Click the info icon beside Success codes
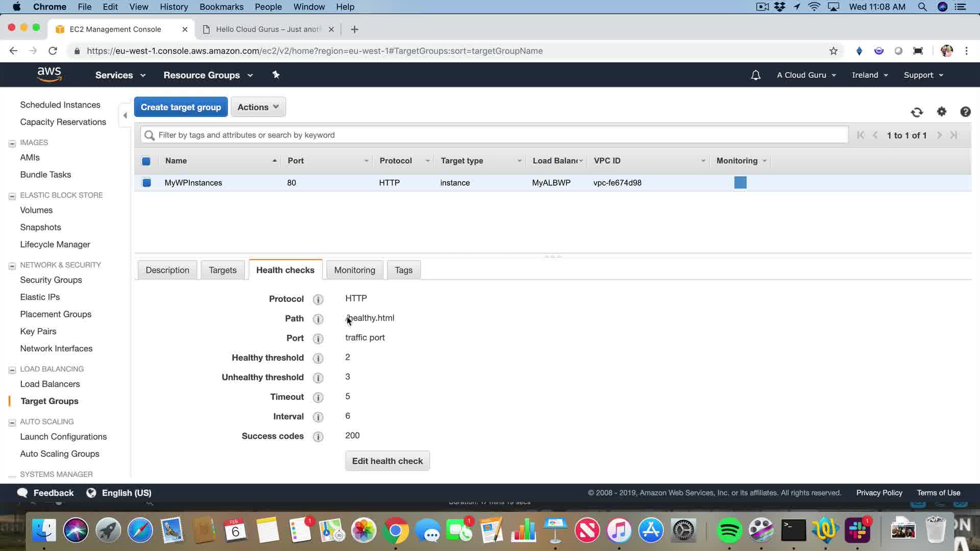The height and width of the screenshot is (551, 980). [x=318, y=437]
